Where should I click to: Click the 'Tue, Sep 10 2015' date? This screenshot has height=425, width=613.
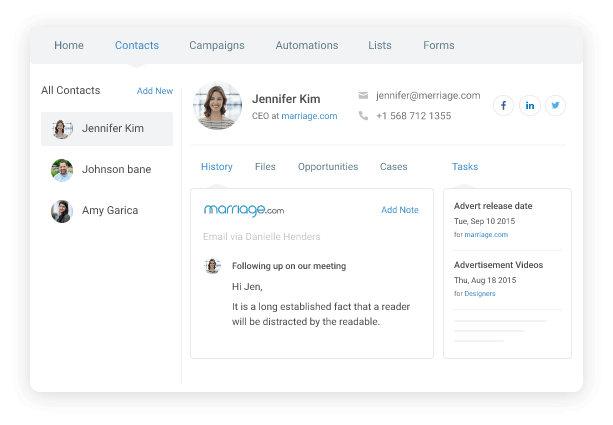tap(484, 221)
